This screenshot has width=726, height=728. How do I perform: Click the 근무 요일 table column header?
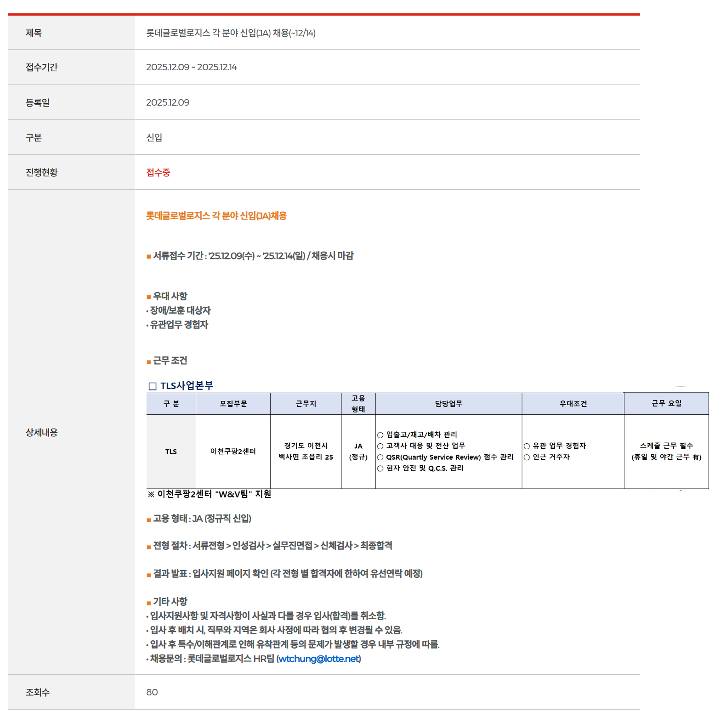(x=666, y=403)
